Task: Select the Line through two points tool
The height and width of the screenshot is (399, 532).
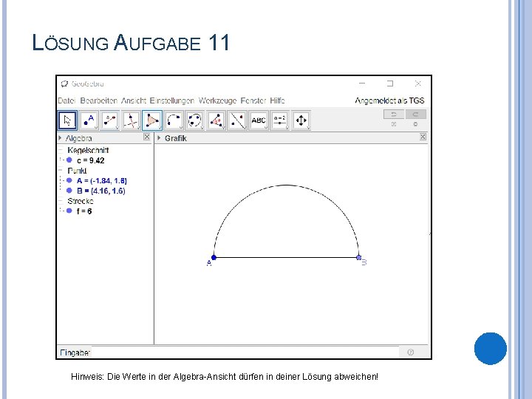Action: tap(110, 120)
